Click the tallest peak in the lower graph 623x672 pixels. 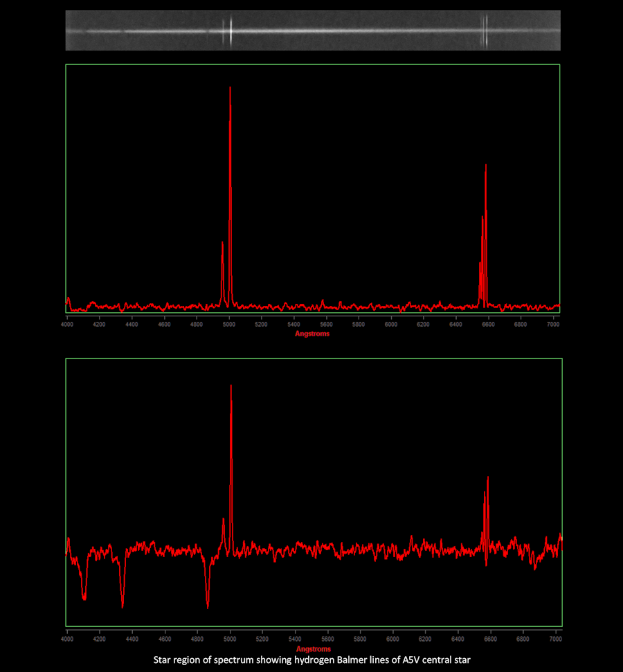(x=231, y=388)
